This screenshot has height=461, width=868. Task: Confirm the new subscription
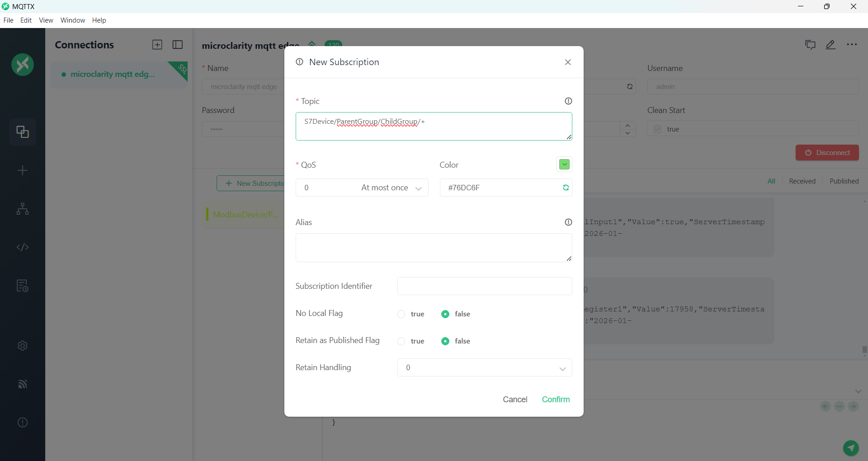pyautogui.click(x=556, y=400)
